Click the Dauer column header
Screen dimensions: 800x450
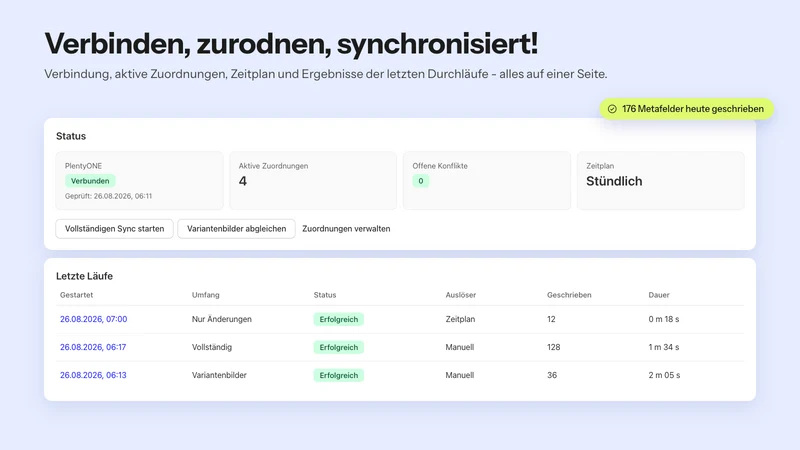click(659, 295)
